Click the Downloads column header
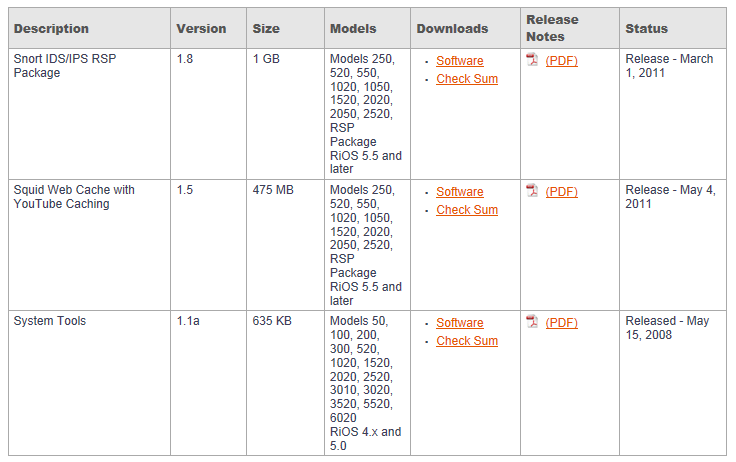 click(452, 29)
